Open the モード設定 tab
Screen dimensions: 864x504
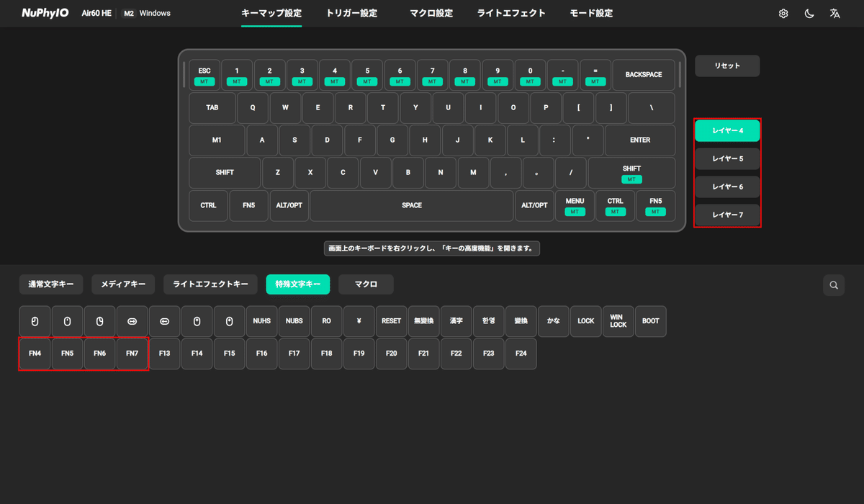coord(591,13)
